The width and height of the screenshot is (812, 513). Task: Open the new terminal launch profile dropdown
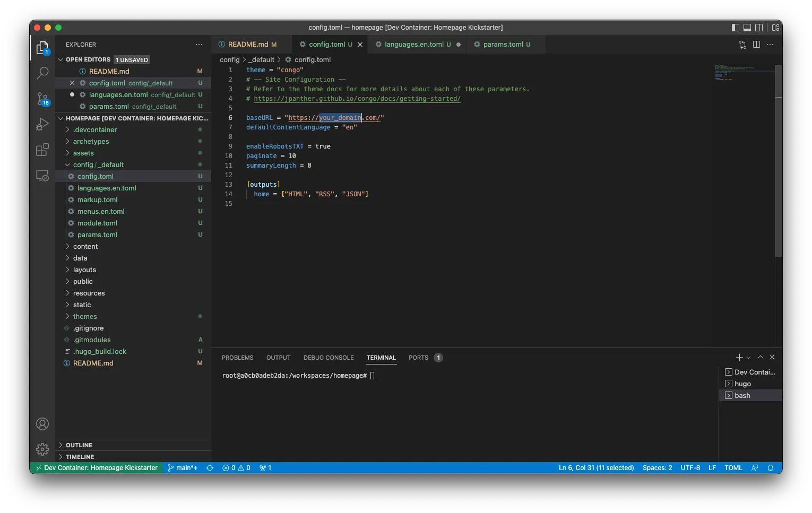coord(749,358)
